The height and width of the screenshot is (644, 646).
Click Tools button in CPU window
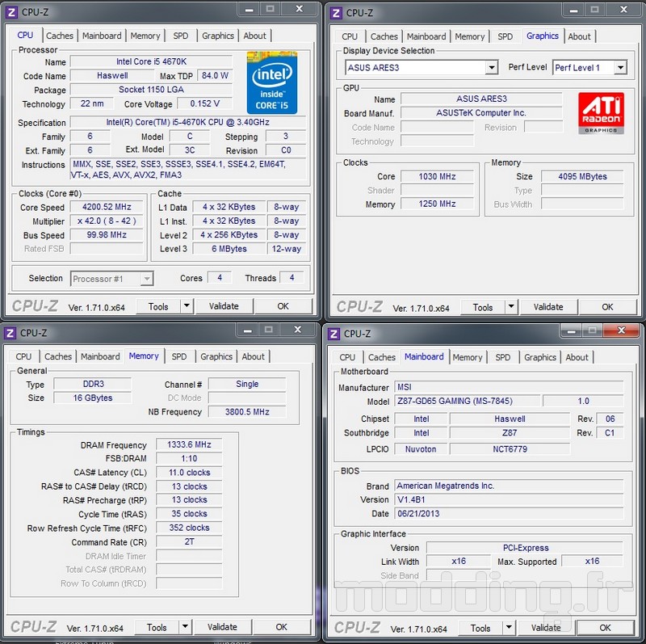pyautogui.click(x=158, y=306)
